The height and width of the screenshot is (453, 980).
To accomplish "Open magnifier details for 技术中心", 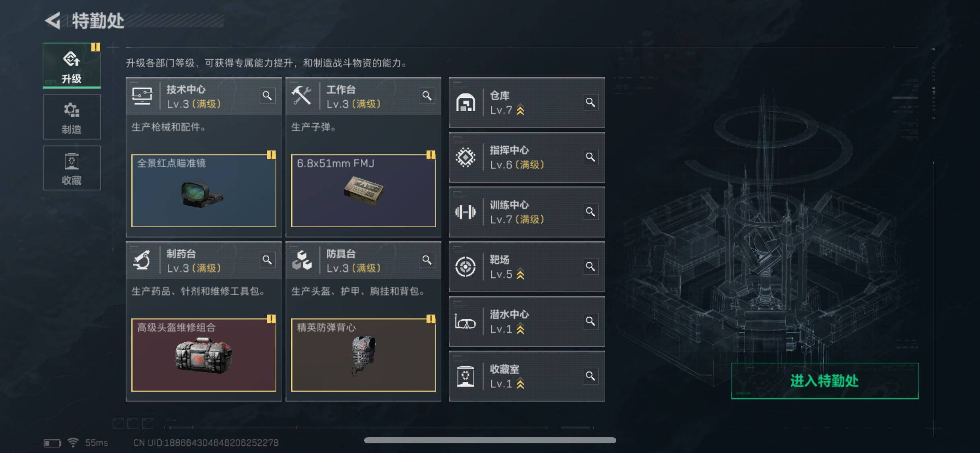I will coord(267,96).
